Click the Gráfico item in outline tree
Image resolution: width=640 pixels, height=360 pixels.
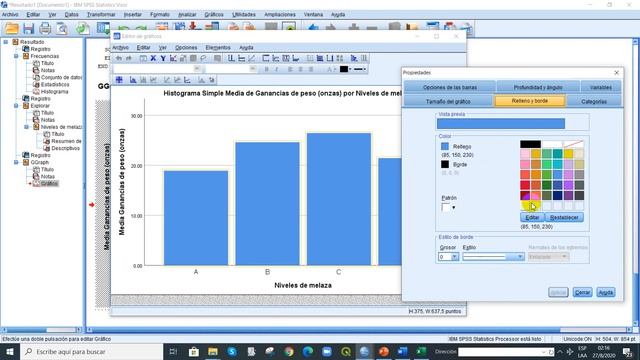coord(49,183)
